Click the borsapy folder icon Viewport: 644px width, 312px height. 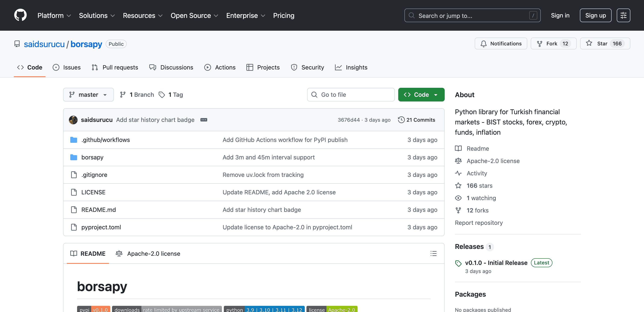click(x=74, y=157)
